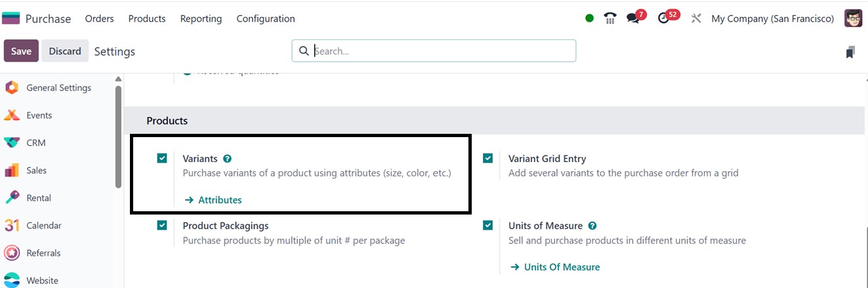Click the Units of Measure help icon
The image size is (868, 288).
pyautogui.click(x=592, y=226)
